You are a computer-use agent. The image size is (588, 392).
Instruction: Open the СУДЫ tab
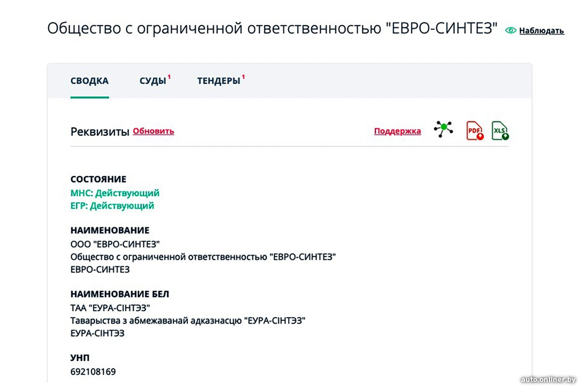[x=153, y=81]
